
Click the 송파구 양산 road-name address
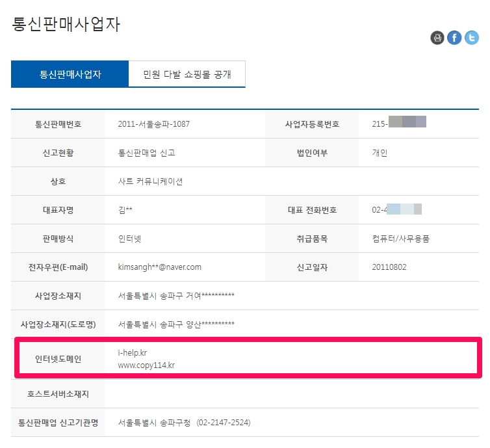(x=176, y=324)
